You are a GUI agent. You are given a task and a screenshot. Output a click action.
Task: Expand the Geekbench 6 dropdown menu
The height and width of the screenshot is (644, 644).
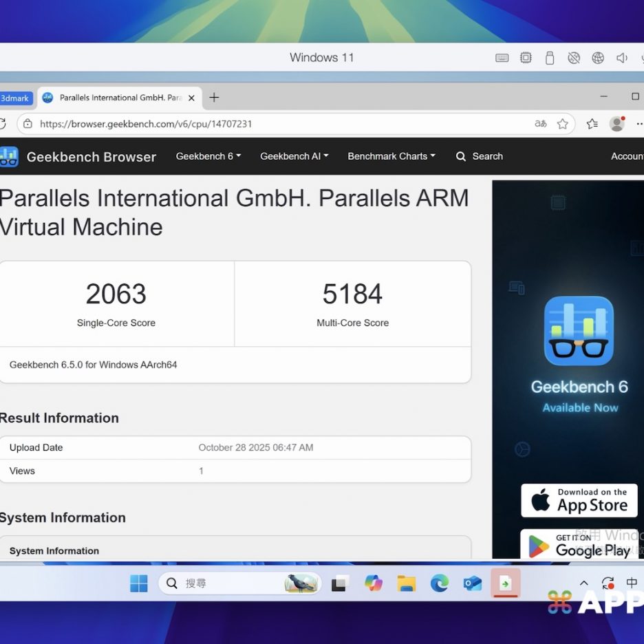point(208,156)
